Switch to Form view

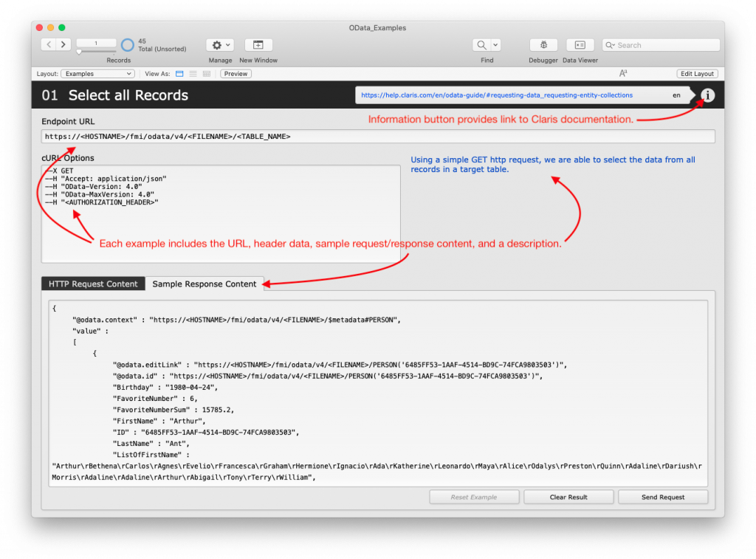coord(179,74)
